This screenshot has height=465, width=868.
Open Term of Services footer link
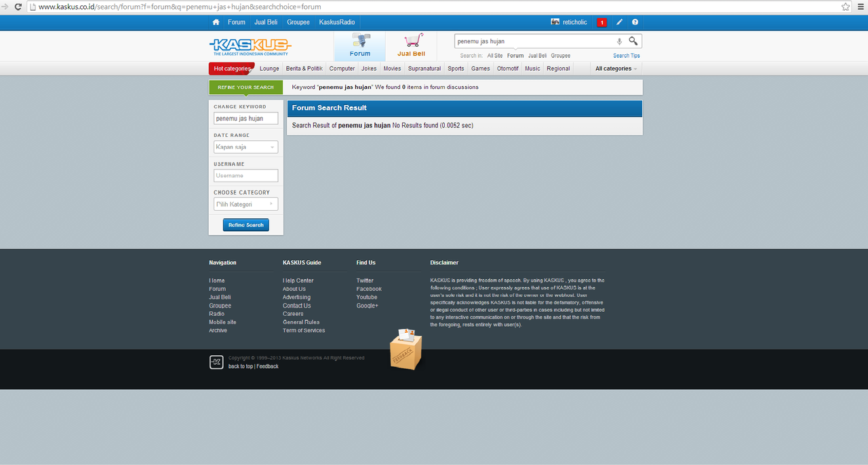[304, 331]
